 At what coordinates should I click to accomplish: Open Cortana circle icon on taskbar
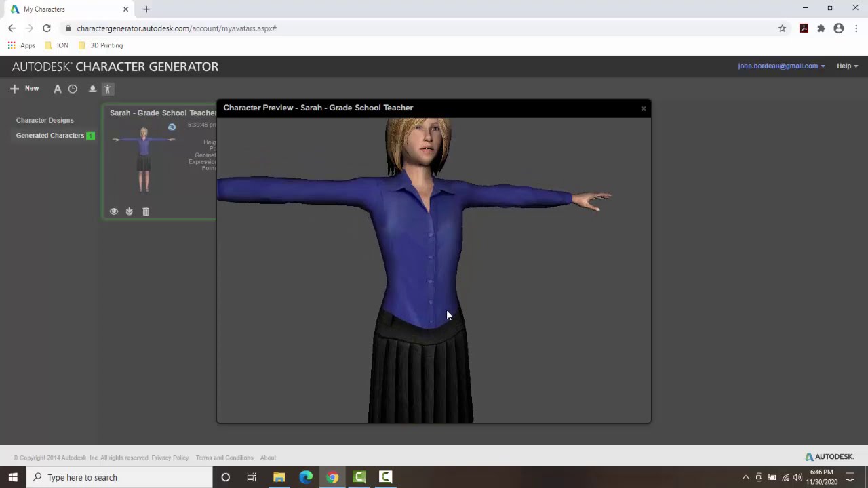click(225, 477)
